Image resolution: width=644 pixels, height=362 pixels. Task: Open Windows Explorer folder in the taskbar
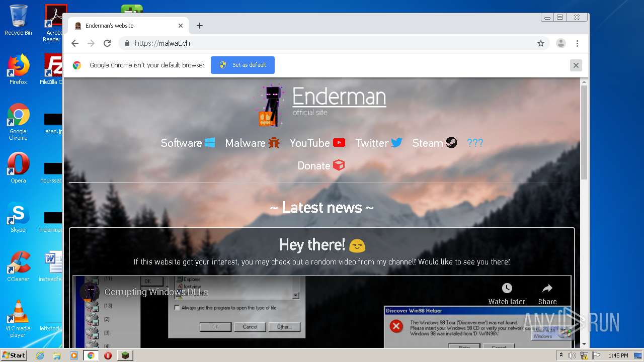57,355
